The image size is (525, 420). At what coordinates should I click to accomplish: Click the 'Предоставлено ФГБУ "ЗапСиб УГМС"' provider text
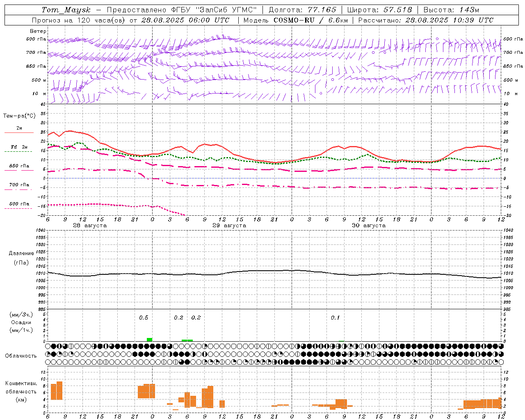(181, 10)
